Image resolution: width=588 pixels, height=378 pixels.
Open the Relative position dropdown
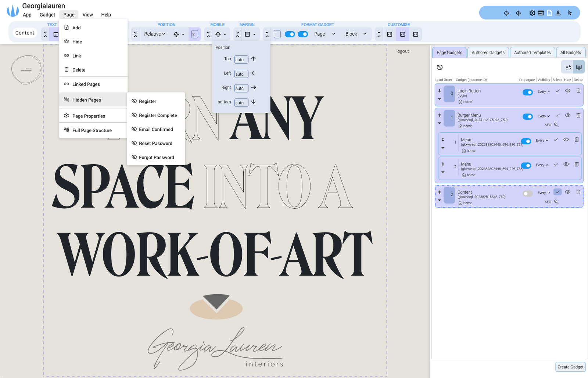(x=155, y=34)
